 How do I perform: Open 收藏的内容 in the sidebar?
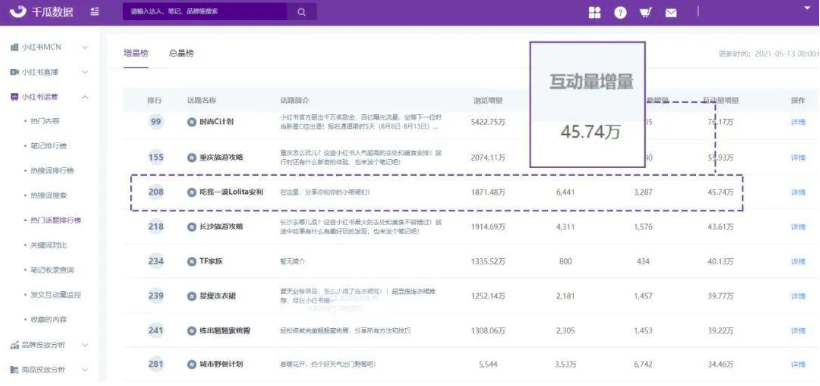49,319
